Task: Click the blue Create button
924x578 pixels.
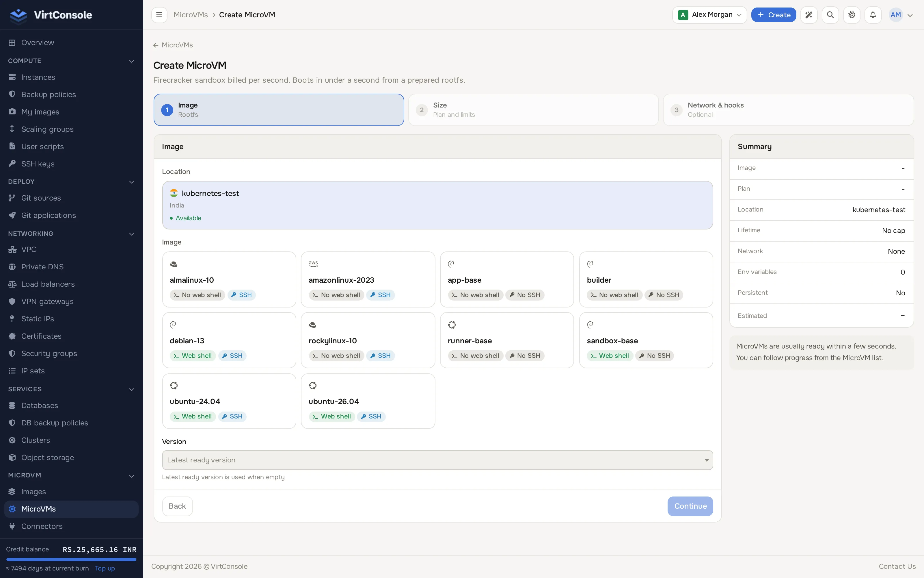Action: 774,15
